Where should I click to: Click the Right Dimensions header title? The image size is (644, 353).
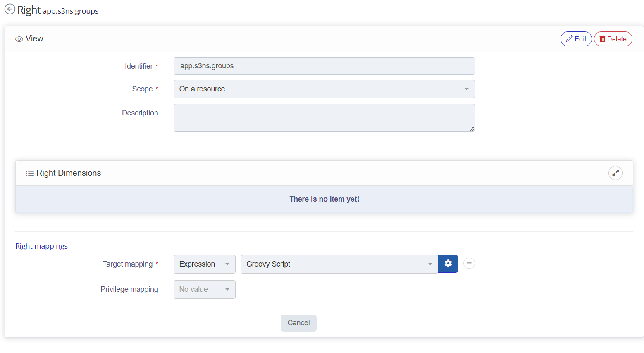(x=69, y=173)
